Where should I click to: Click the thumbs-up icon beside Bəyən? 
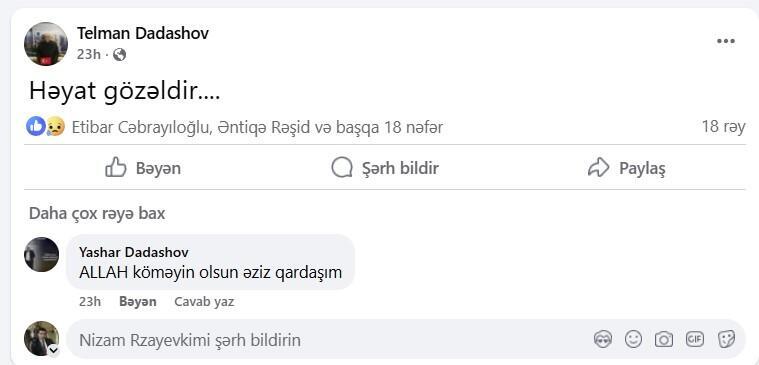pos(116,167)
